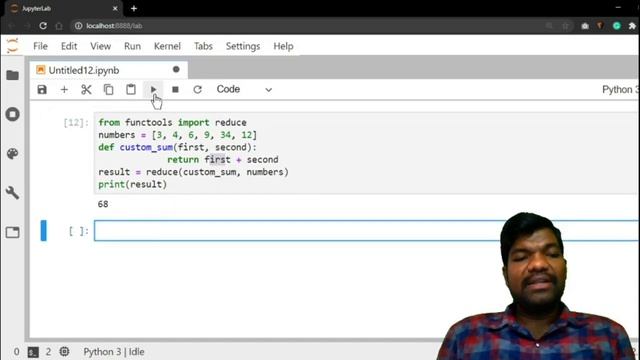Open the Commands palette sidebar icon
Screen dimensions: 640x360
point(13,153)
